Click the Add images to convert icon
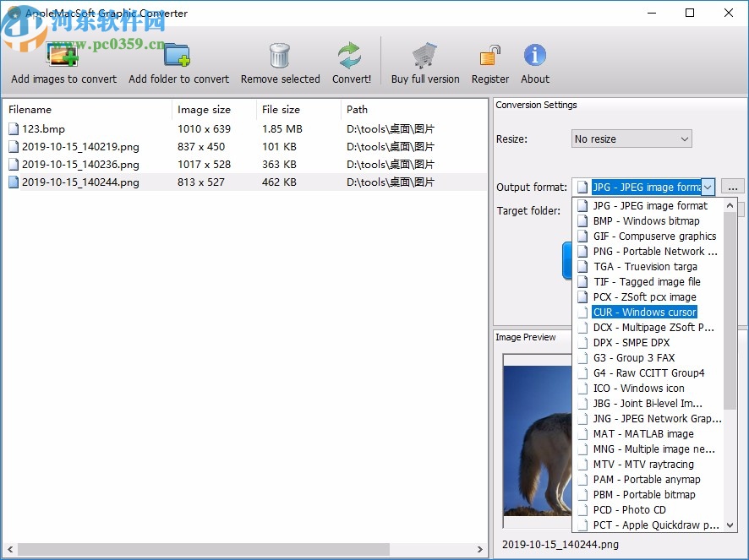The width and height of the screenshot is (749, 560). (62, 53)
